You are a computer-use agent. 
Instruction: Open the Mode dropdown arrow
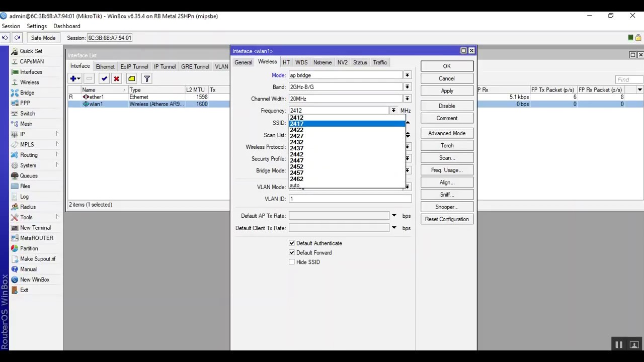coord(407,75)
